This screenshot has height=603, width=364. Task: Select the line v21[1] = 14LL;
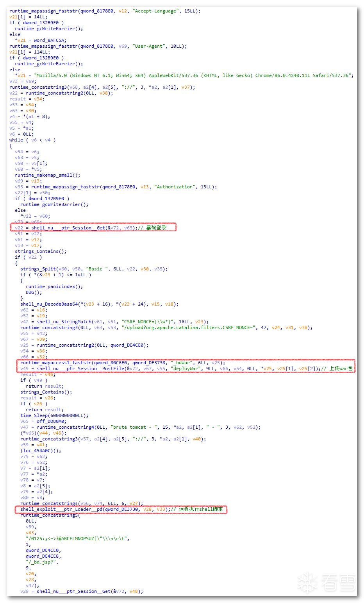(x=29, y=17)
